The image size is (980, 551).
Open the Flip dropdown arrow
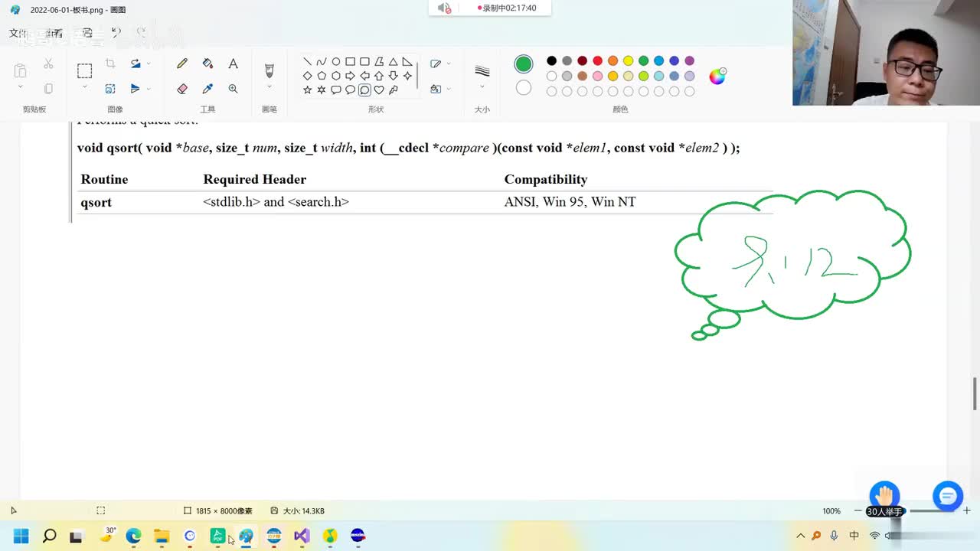149,89
